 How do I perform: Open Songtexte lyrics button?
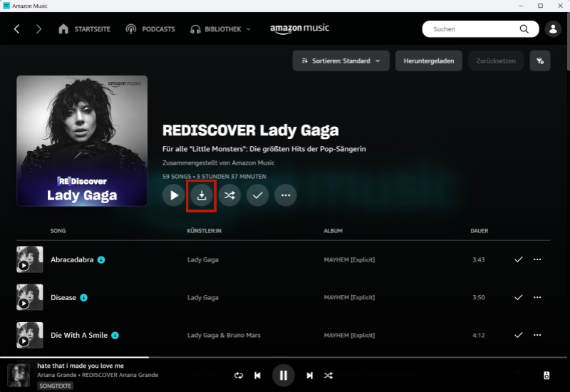click(x=56, y=386)
